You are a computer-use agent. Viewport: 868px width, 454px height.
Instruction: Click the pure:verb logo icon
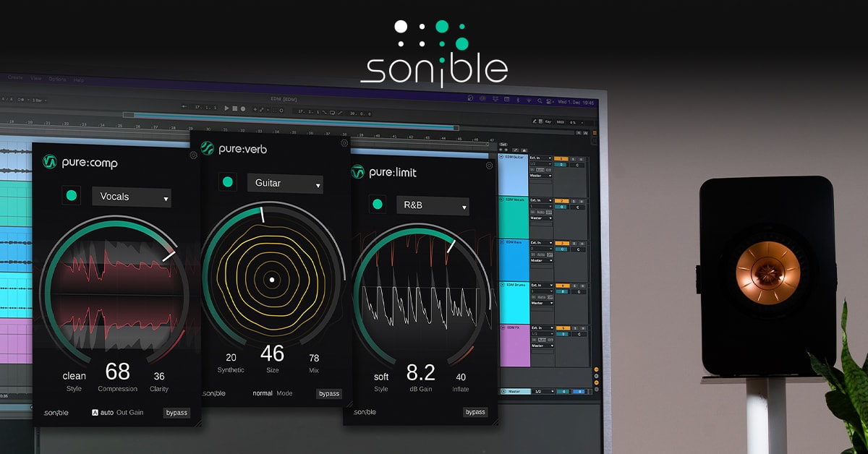point(208,148)
